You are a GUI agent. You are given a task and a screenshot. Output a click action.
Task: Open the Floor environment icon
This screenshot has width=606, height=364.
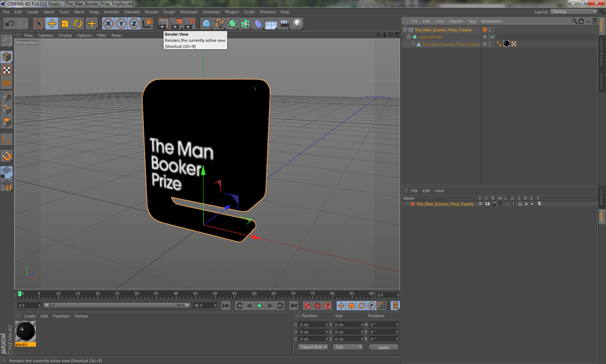(x=271, y=24)
